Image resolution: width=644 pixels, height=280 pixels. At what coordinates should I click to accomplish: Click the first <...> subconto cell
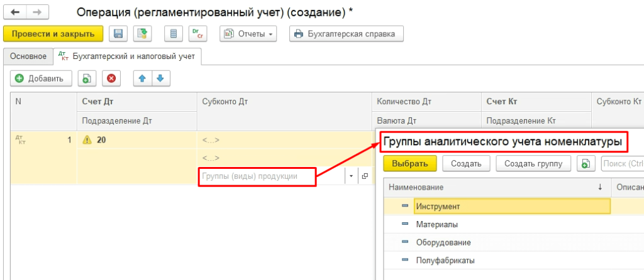285,140
